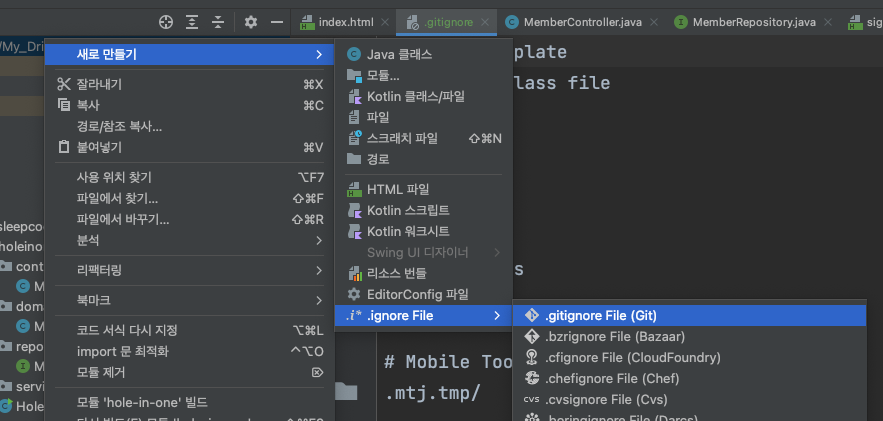The height and width of the screenshot is (421, 883).
Task: Click the 스크래치 파일 icon
Action: point(354,138)
